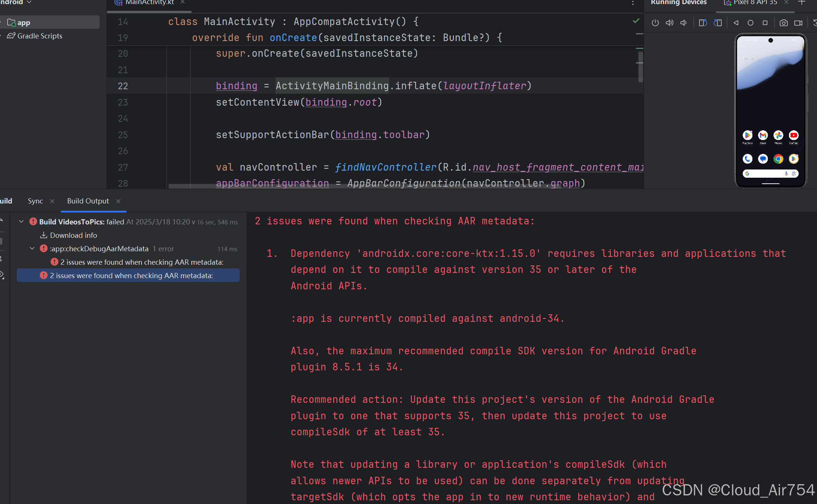The height and width of the screenshot is (504, 817).
Task: Select the Pixel 8 API 35 device tab
Action: pyautogui.click(x=755, y=3)
